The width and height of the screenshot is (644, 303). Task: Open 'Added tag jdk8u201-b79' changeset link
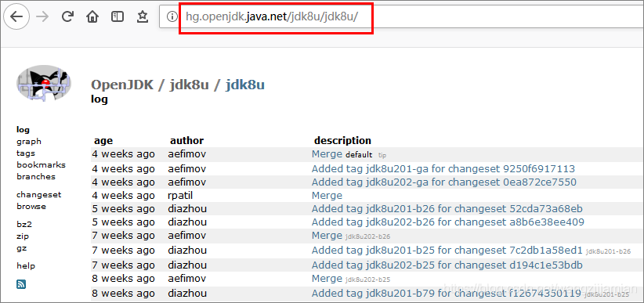pos(446,293)
